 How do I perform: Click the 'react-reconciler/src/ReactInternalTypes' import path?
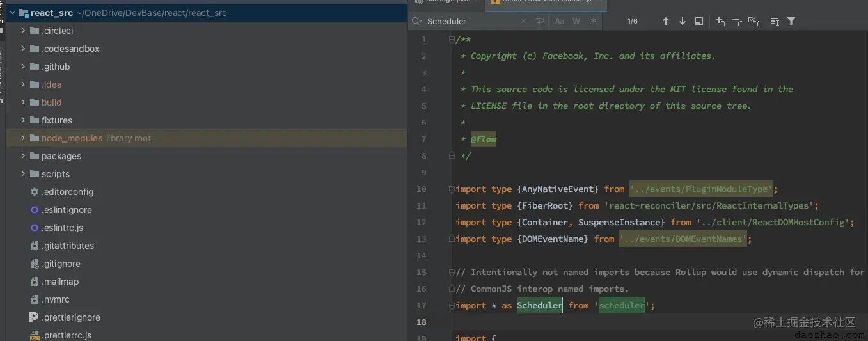[x=709, y=205]
